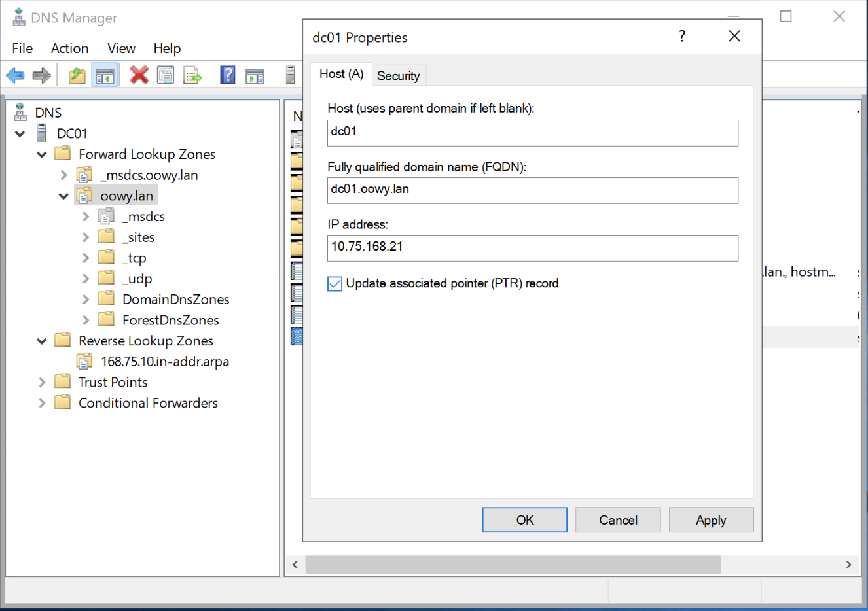Expand the Conditional Forwarders node

[x=42, y=403]
